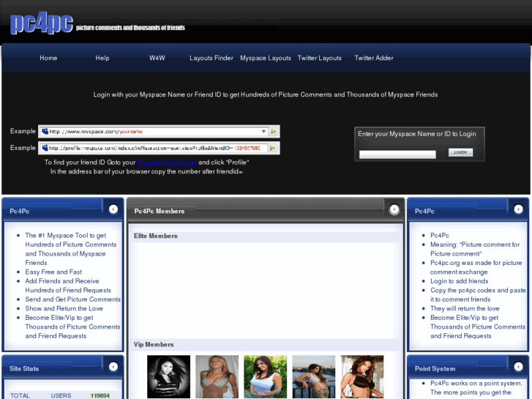Open Twitter Layouts in the navigation bar

tap(320, 58)
